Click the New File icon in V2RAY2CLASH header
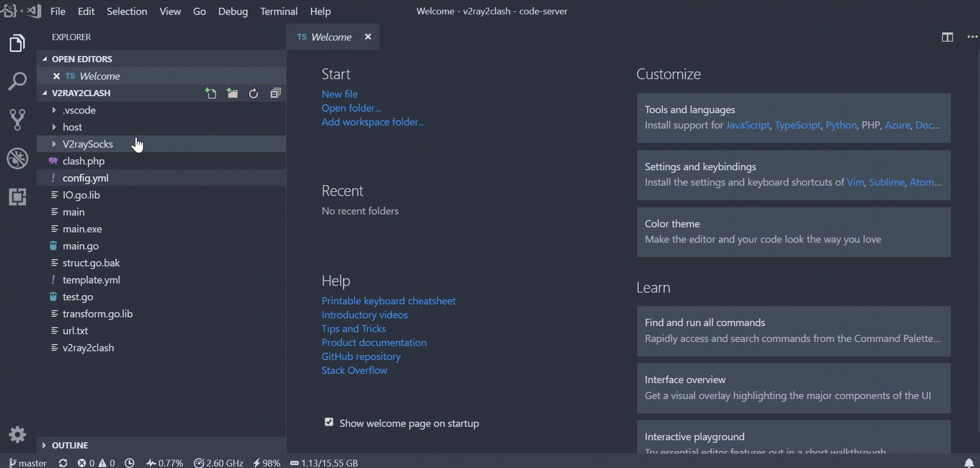The image size is (980, 468). pyautogui.click(x=211, y=93)
